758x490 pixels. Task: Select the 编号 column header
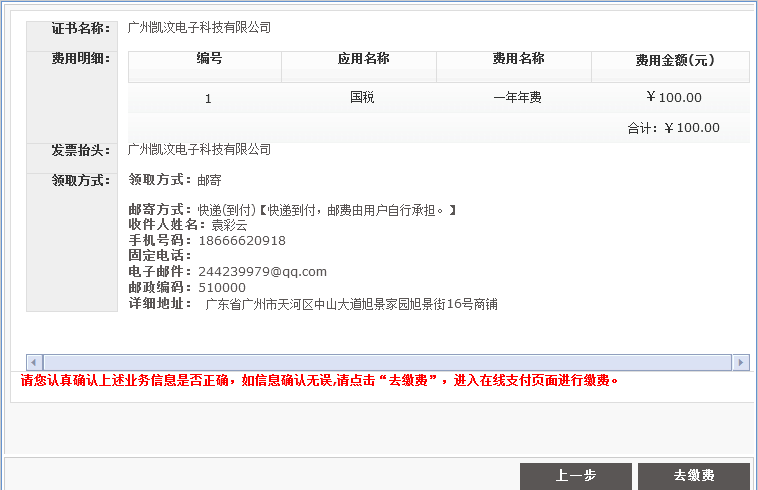(x=205, y=66)
